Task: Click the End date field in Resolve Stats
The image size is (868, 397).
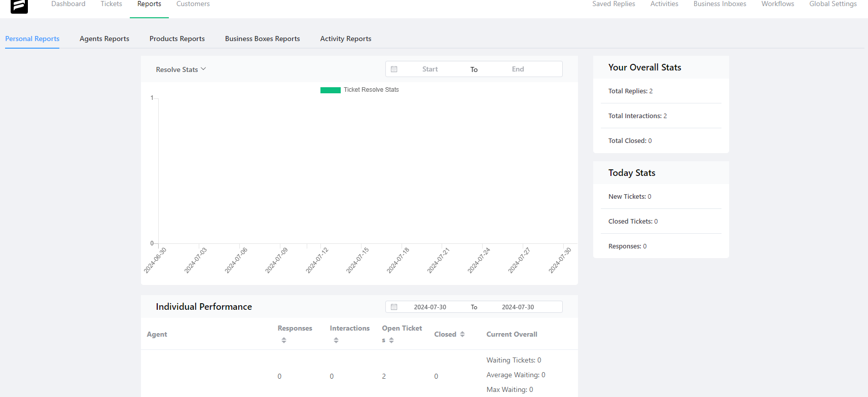Action: (518, 69)
